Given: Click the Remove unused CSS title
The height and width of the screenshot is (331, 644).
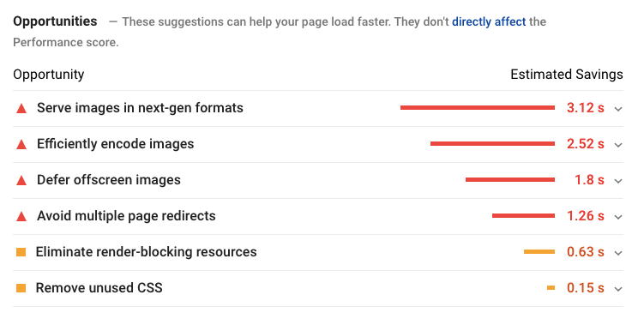Looking at the screenshot, I should [99, 288].
